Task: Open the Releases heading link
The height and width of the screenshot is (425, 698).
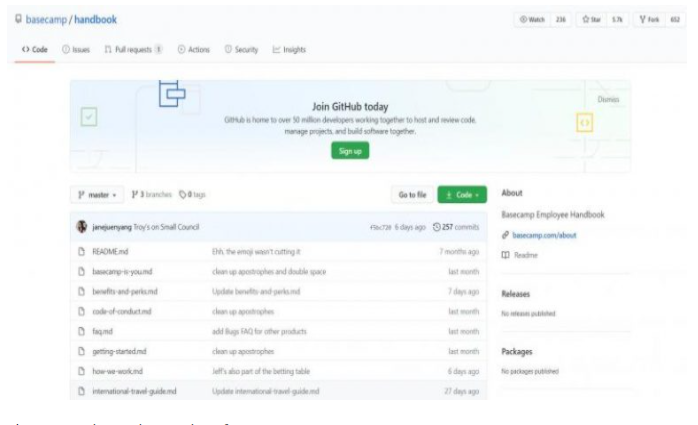Action: 515,294
